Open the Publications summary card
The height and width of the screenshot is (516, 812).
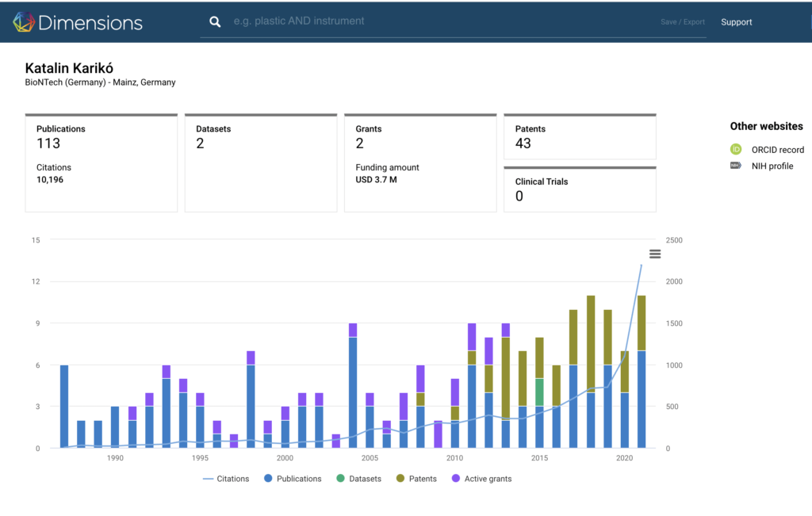[x=101, y=163]
